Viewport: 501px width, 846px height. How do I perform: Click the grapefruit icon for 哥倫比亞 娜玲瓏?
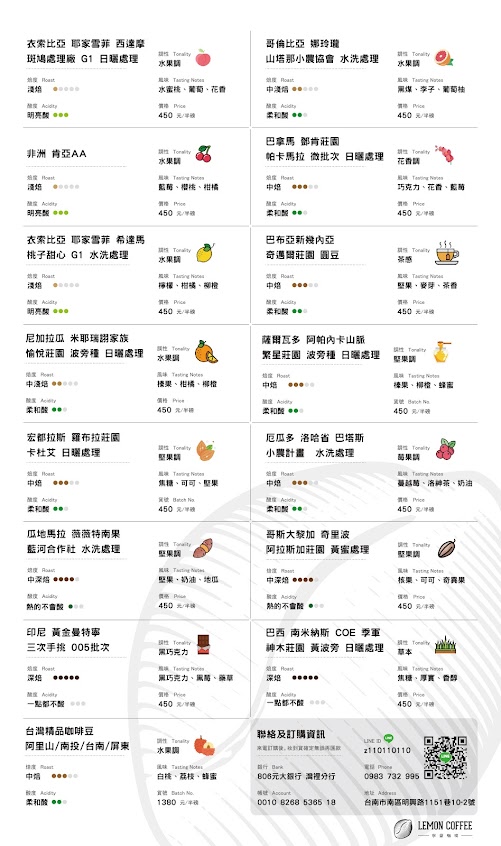444,57
